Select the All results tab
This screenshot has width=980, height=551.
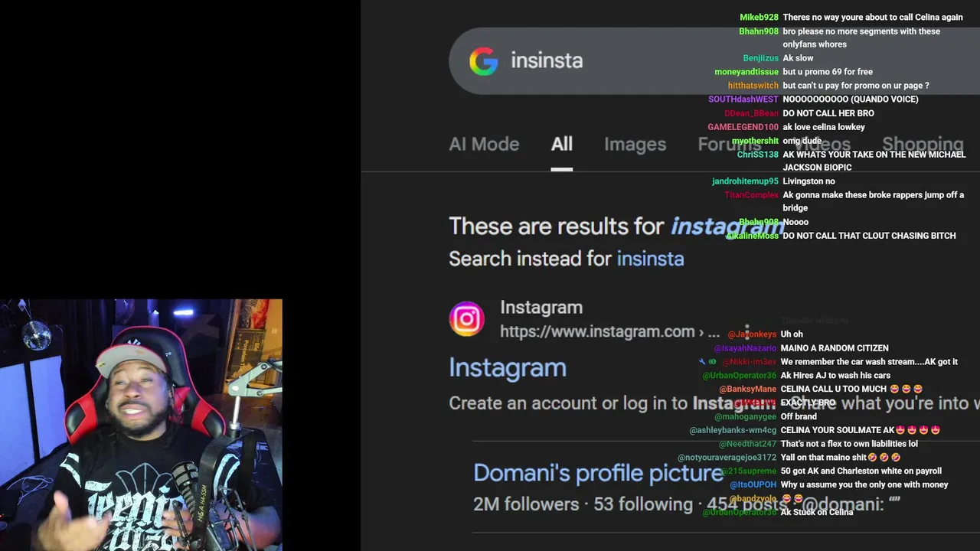tap(561, 144)
